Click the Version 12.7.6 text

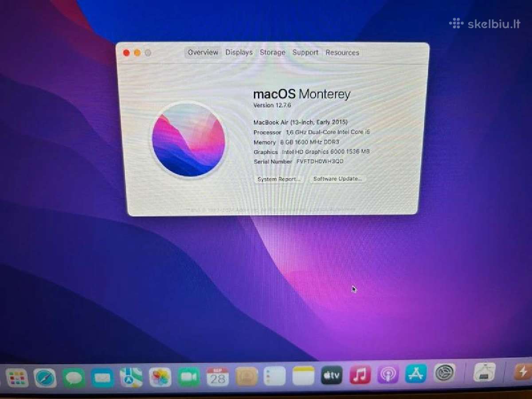(x=272, y=106)
